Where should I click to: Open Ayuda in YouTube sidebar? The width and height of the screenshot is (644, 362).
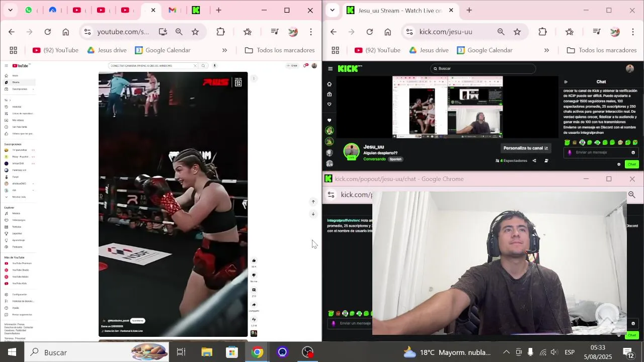click(16, 308)
